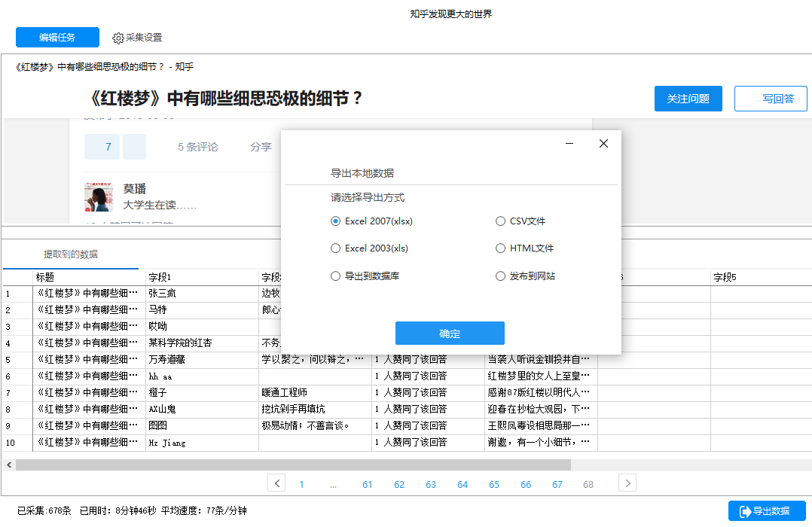Click 莫璠's avatar picture
Image resolution: width=812 pixels, height=527 pixels.
coord(99,196)
